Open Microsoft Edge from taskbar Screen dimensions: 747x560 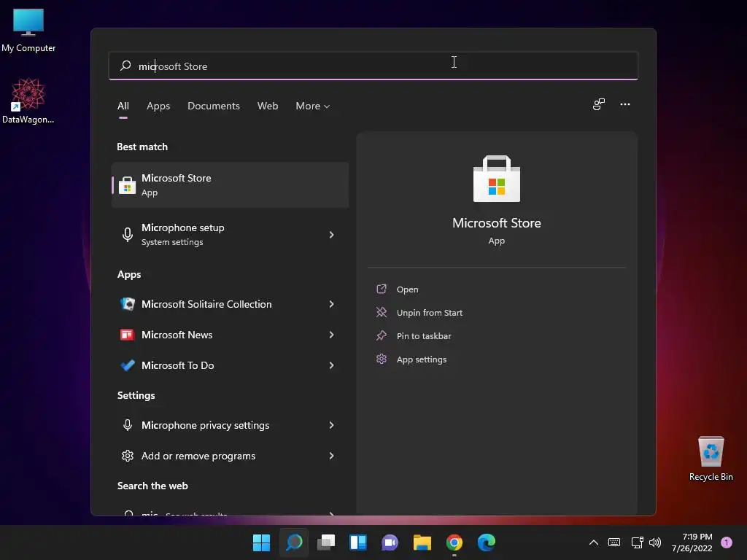[487, 542]
